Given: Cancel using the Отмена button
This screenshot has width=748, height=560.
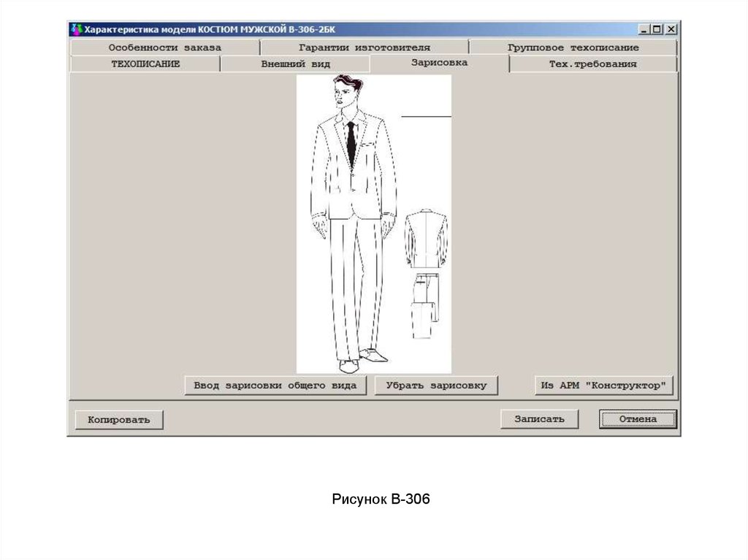Looking at the screenshot, I should click(638, 419).
